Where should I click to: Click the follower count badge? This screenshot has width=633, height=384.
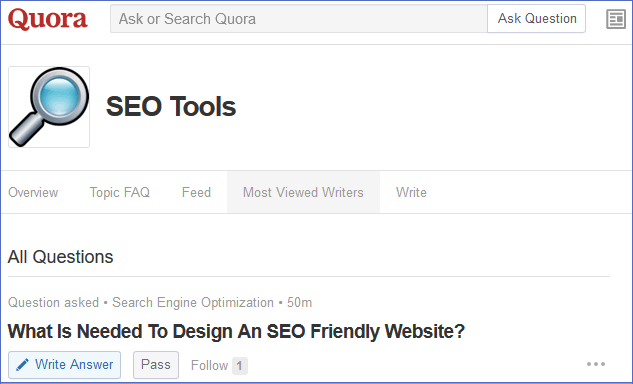pyautogui.click(x=240, y=366)
